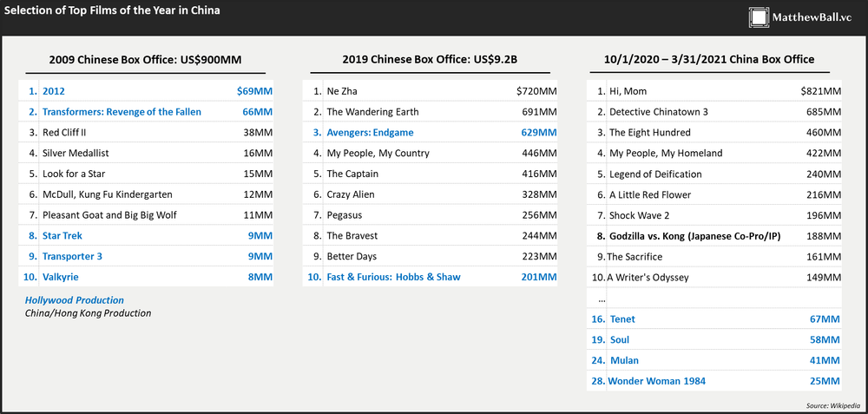The width and height of the screenshot is (868, 414).
Task: Select the '188MM' value for Godzilla vs. Kong
Action: click(824, 236)
